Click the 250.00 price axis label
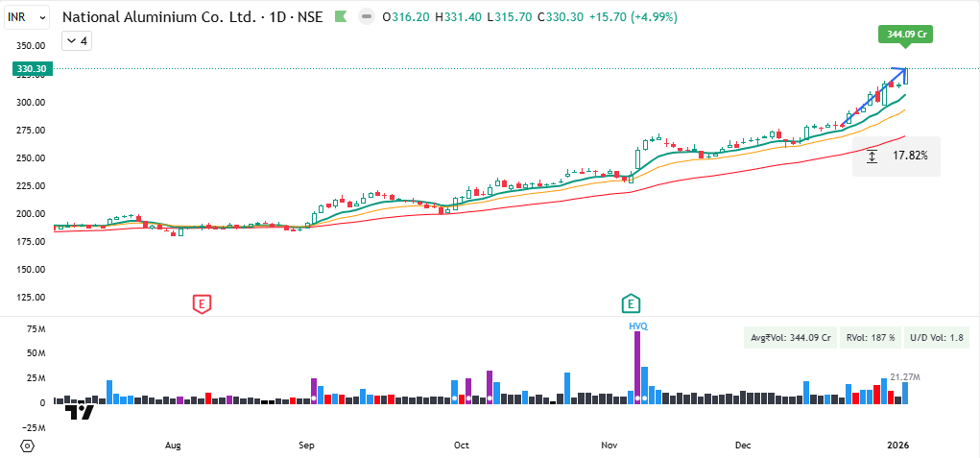This screenshot has height=458, width=980. pos(31,158)
